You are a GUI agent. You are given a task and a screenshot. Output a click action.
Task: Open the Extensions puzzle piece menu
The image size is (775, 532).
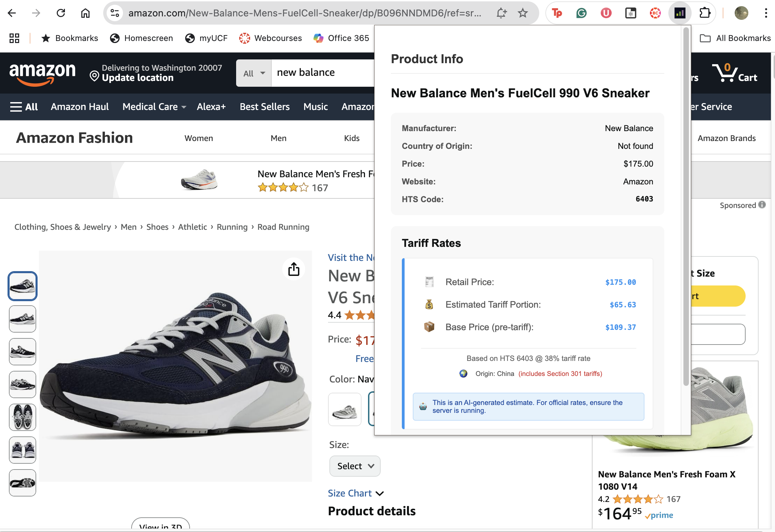point(705,13)
